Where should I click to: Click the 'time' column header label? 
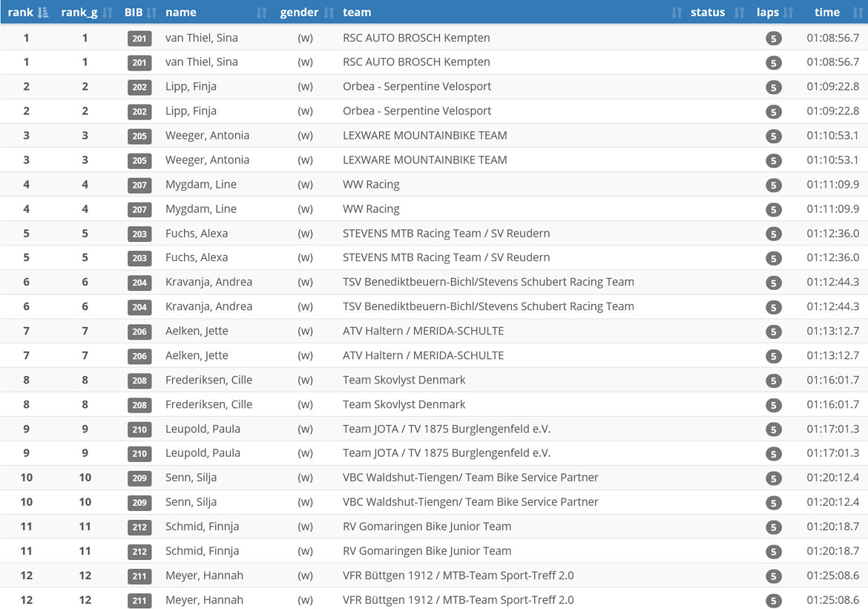tap(827, 12)
